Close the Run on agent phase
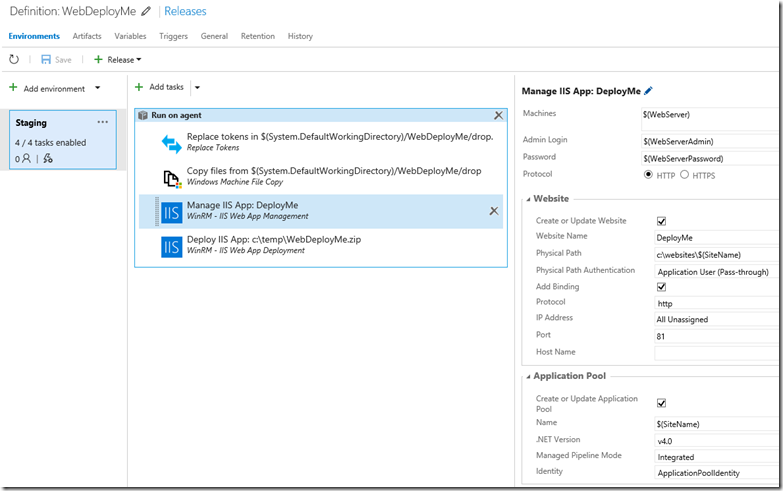The image size is (783, 491). [x=498, y=116]
